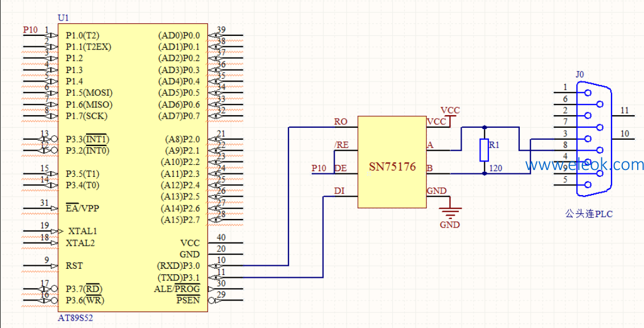Click the 120 resistor value label
This screenshot has width=644, height=328.
[496, 168]
